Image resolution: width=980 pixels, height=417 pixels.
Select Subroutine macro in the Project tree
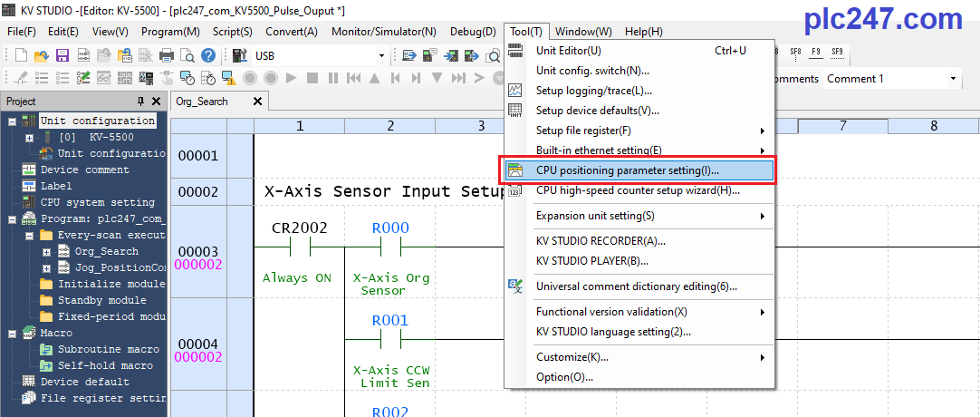[109, 350]
